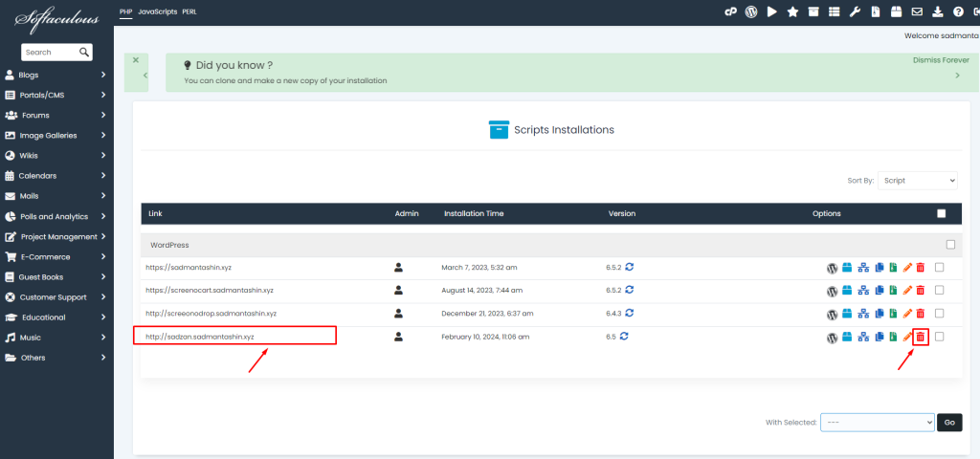This screenshot has height=459, width=980.
Task: Click the admin icon for sadzan.sadmantashin.xyz
Action: [399, 337]
